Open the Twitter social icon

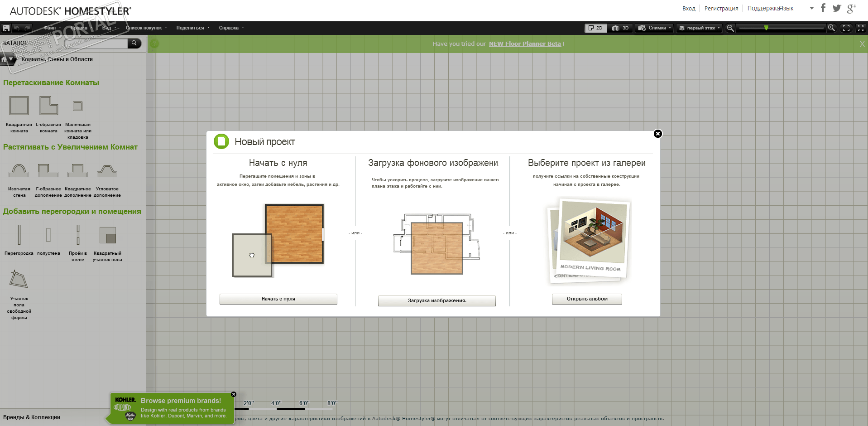(837, 8)
